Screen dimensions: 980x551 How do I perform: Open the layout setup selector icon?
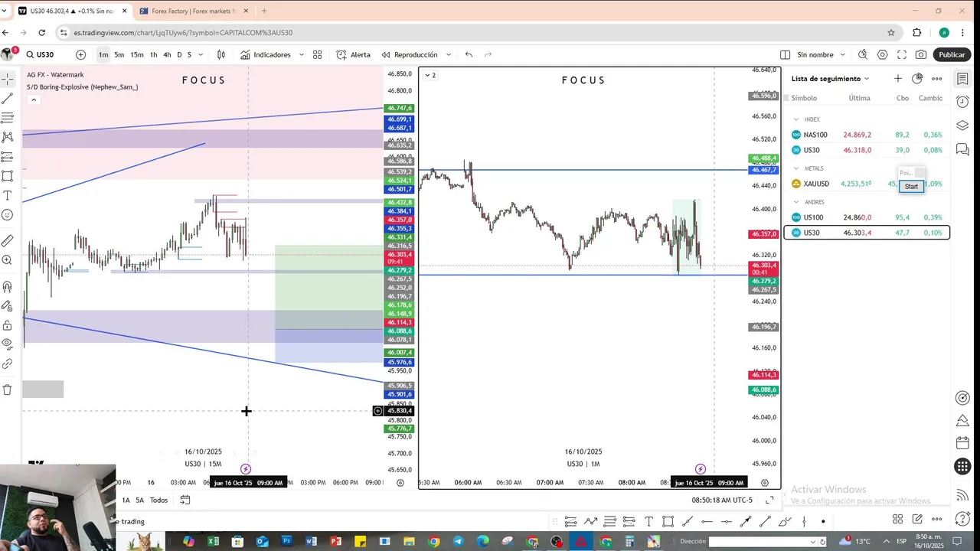[785, 54]
